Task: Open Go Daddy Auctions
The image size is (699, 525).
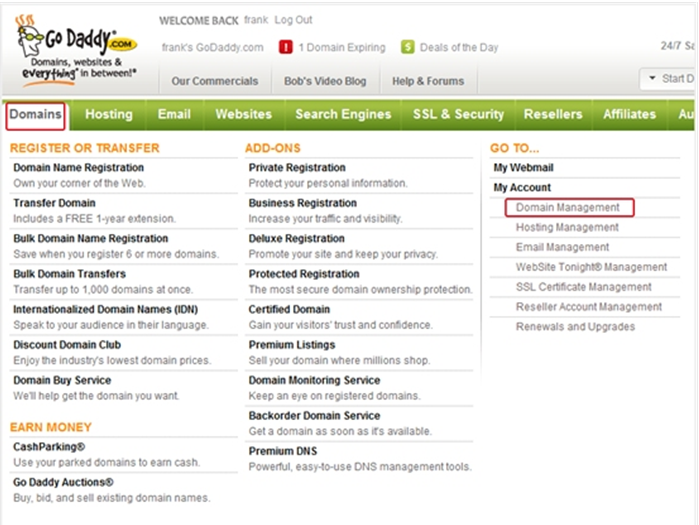Action: click(x=63, y=482)
